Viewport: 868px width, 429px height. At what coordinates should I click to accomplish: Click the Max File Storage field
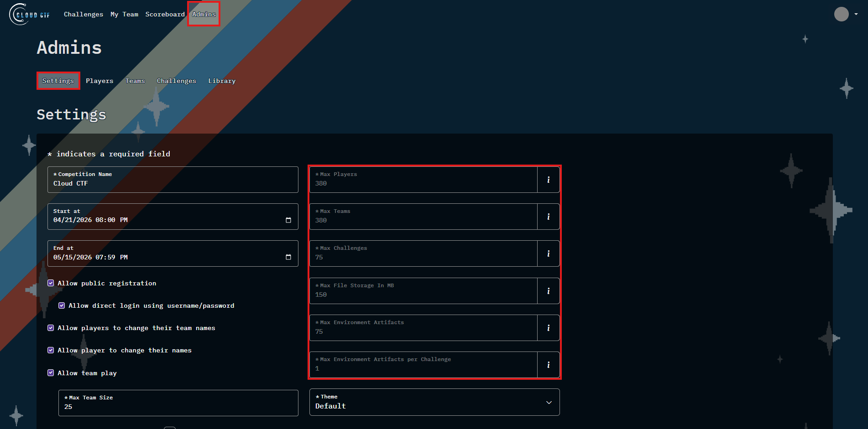tap(424, 291)
